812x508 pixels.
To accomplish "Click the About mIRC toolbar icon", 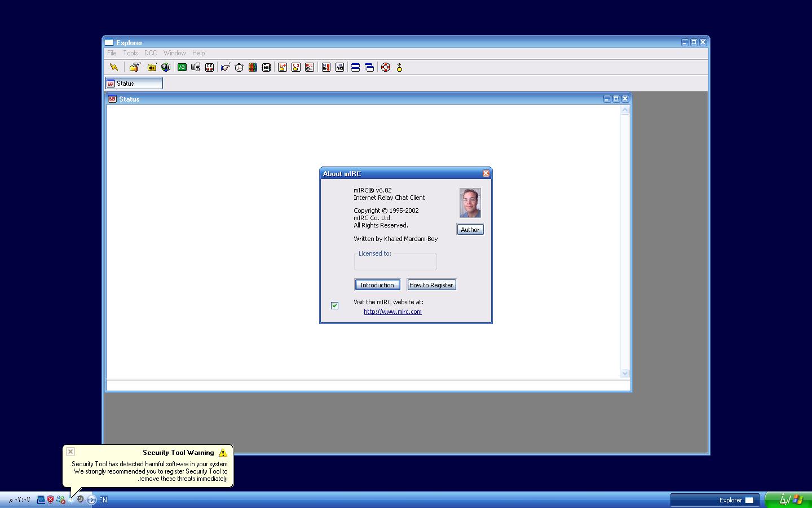I will click(399, 67).
